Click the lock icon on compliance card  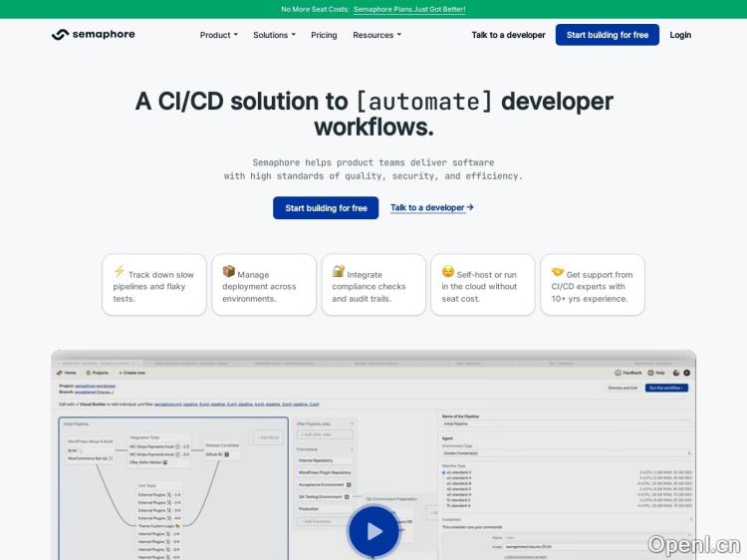339,272
